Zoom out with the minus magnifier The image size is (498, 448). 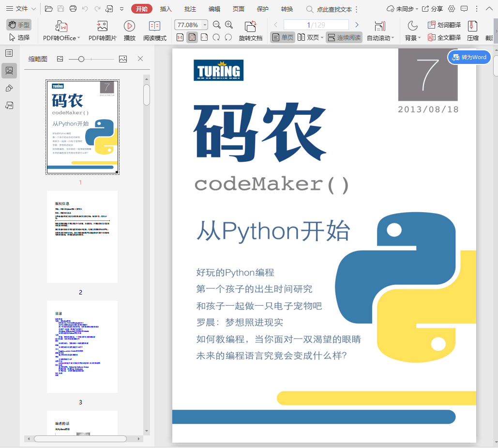tap(217, 25)
